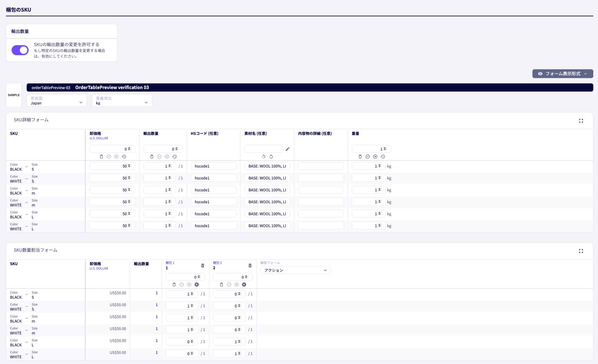Click filled plus icon under 梱包 2
Viewport: 598px width, 364px height.
244,285
